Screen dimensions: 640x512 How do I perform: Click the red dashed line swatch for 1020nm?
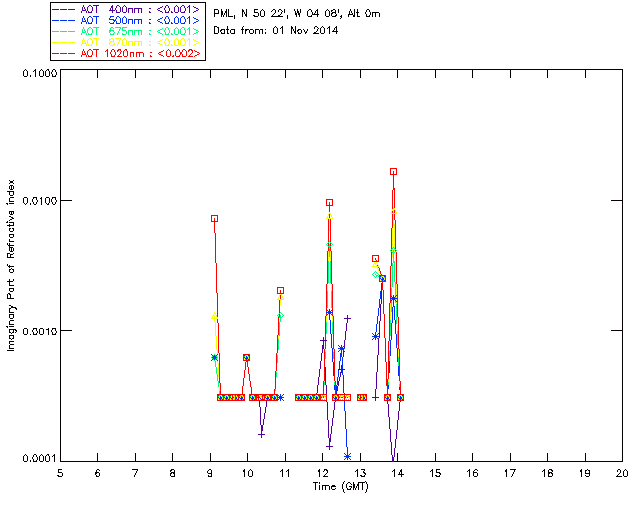coord(66,54)
